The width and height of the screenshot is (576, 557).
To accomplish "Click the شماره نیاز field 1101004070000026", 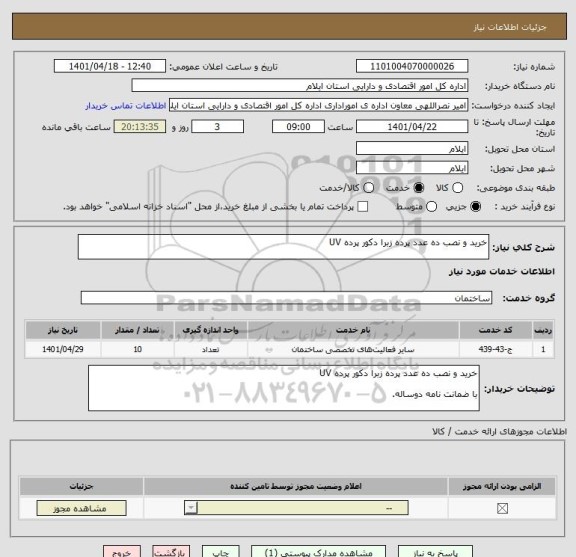I will tap(412, 66).
